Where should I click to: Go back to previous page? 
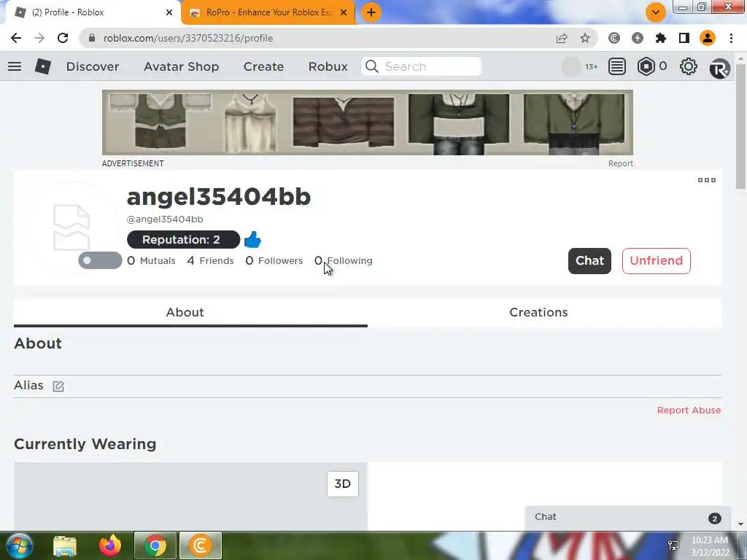(16, 38)
